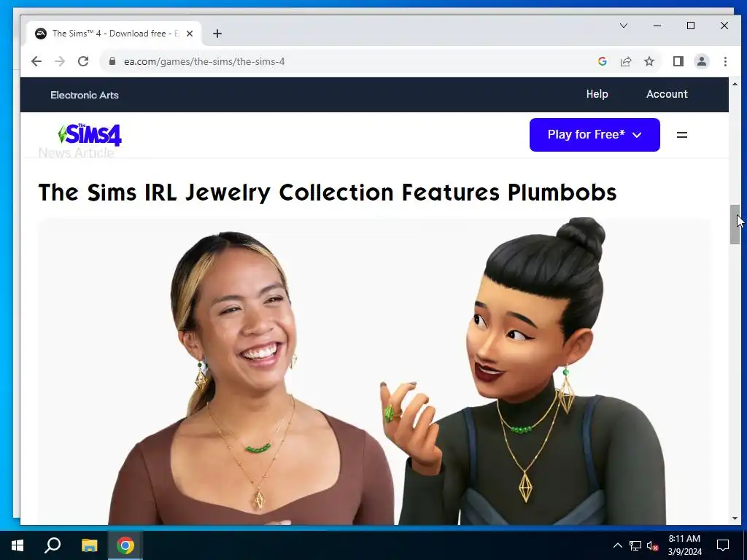The image size is (747, 560).
Task: Click the scrollbar down arrow
Action: 735,518
